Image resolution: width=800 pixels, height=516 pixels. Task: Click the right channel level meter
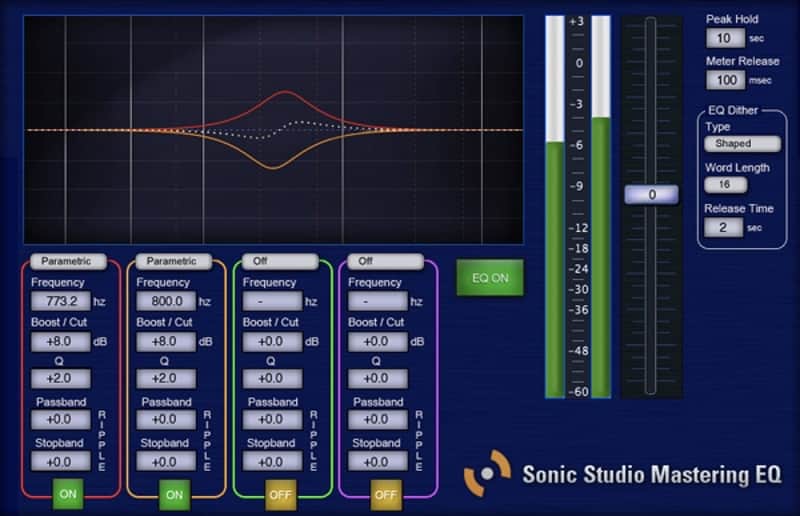601,207
